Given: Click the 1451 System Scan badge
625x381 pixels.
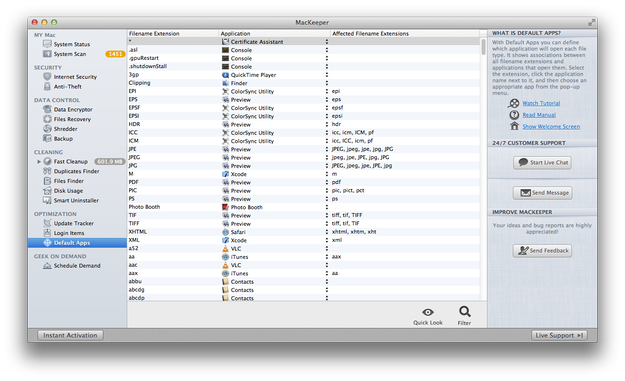Looking at the screenshot, I should pyautogui.click(x=115, y=54).
